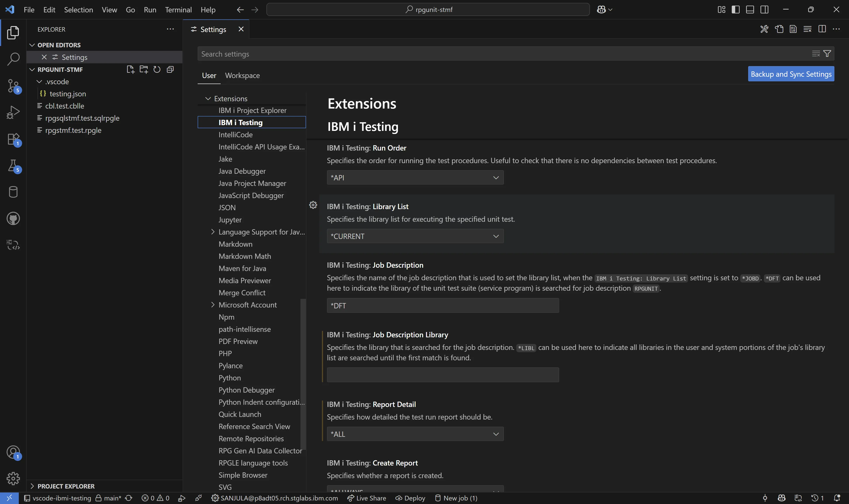Clear settings search input icon
The width and height of the screenshot is (849, 504).
pos(816,54)
